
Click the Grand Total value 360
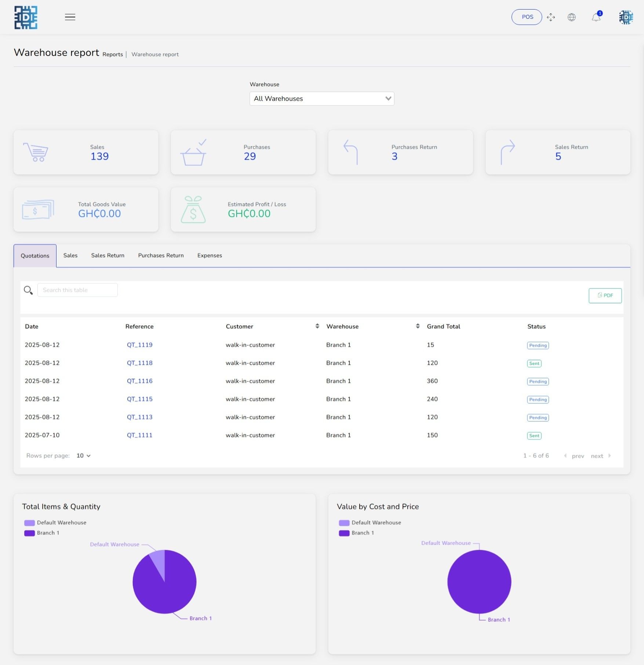[x=432, y=381]
